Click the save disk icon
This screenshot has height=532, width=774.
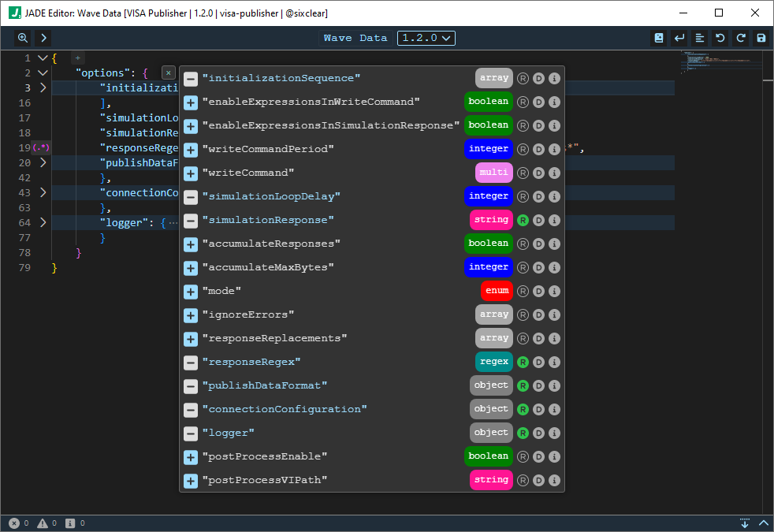click(x=761, y=38)
